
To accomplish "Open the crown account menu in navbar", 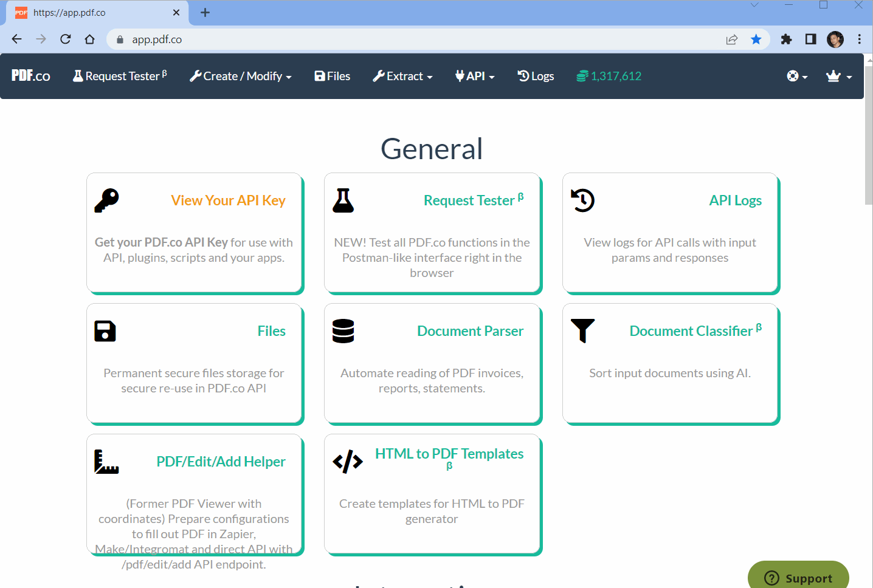I will tap(839, 76).
